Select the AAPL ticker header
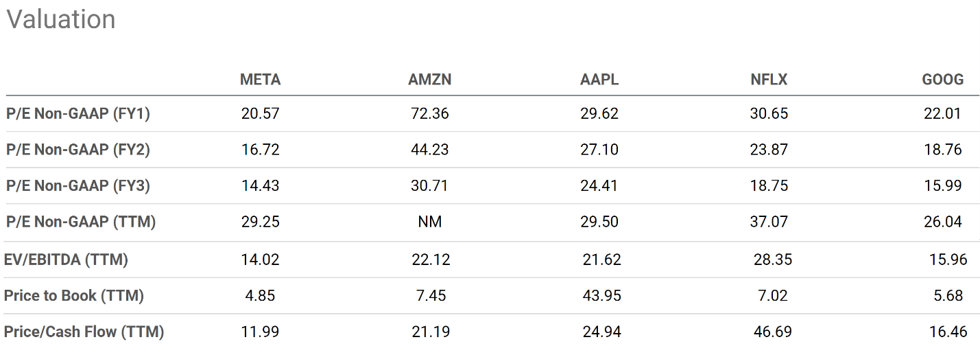This screenshot has width=980, height=344. tap(599, 80)
